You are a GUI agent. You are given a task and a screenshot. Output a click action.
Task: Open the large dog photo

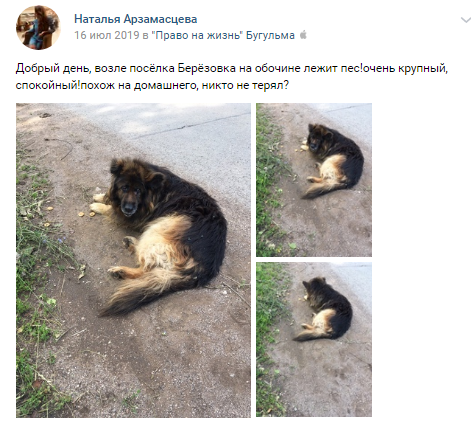(x=133, y=260)
